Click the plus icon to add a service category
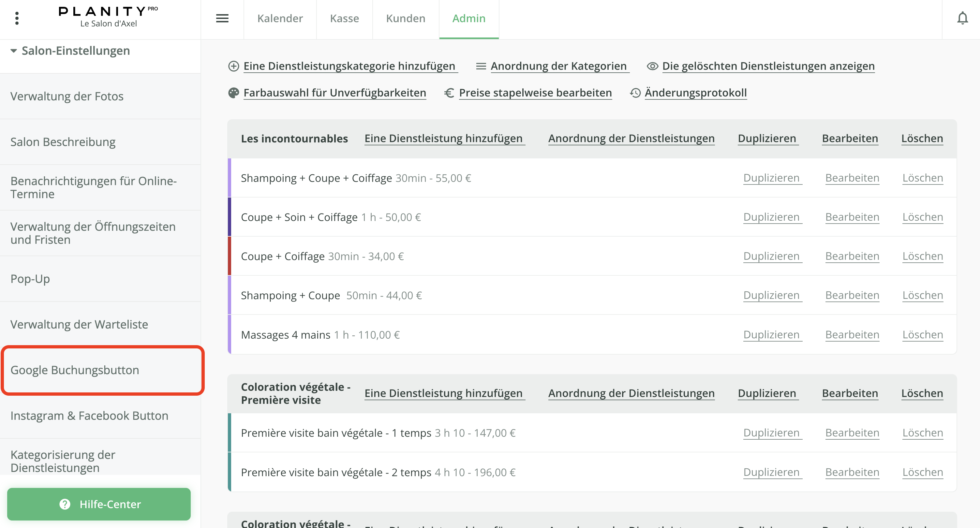The width and height of the screenshot is (980, 528). [x=233, y=66]
